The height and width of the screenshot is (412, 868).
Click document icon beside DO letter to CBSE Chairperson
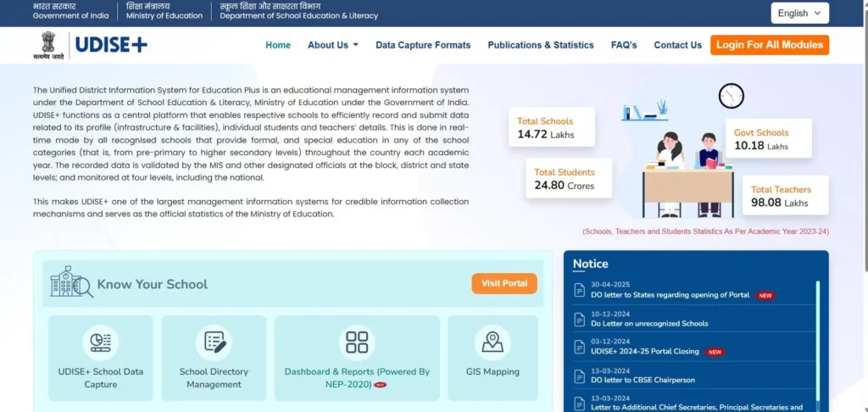580,376
